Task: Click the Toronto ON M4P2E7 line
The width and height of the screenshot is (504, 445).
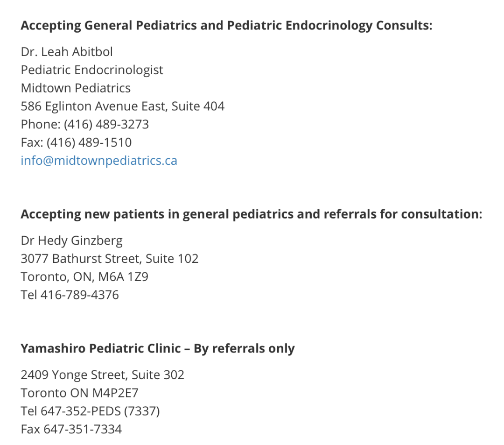Action: click(x=79, y=393)
